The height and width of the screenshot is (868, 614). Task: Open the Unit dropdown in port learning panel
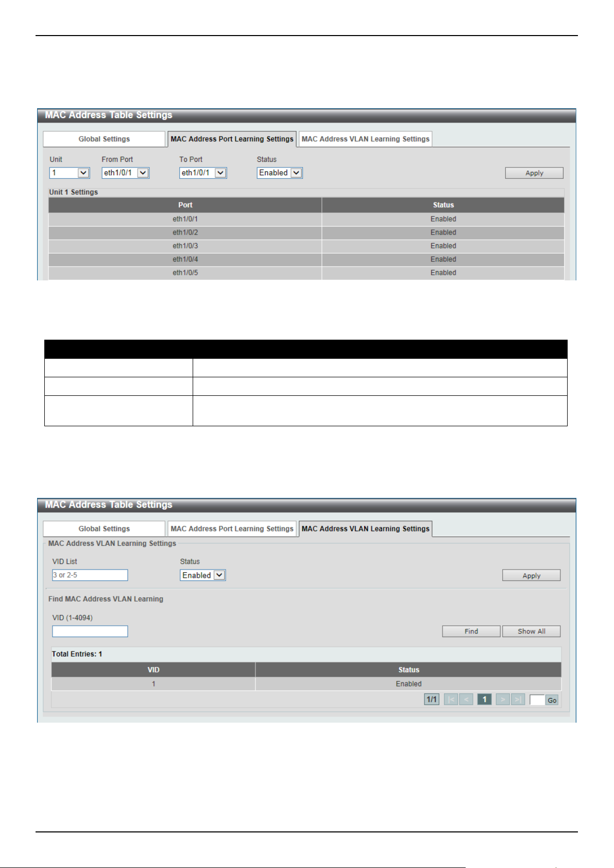point(70,173)
